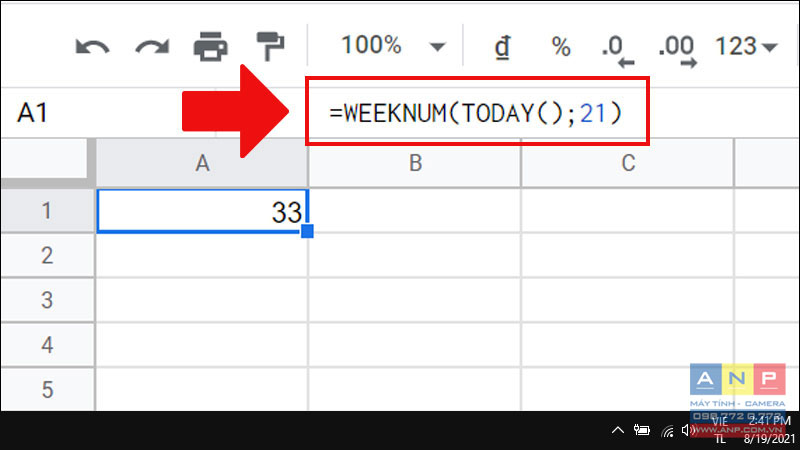Select column C header

627,163
